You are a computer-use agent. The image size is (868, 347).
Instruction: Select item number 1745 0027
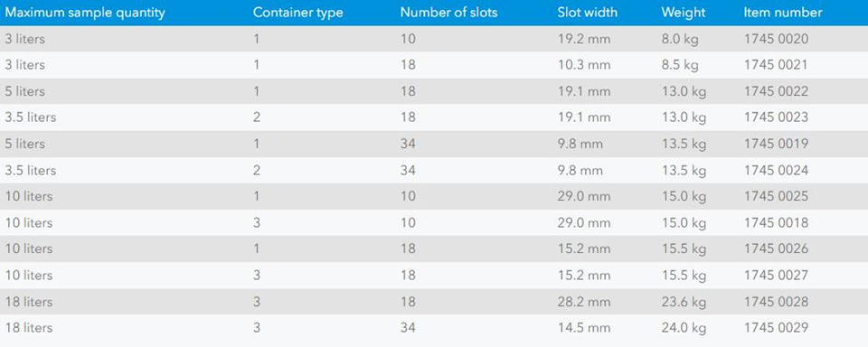(776, 275)
